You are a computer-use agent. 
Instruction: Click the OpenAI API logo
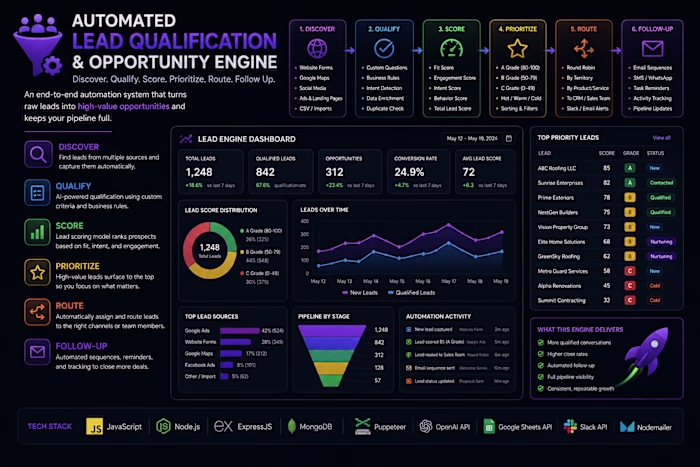point(426,426)
